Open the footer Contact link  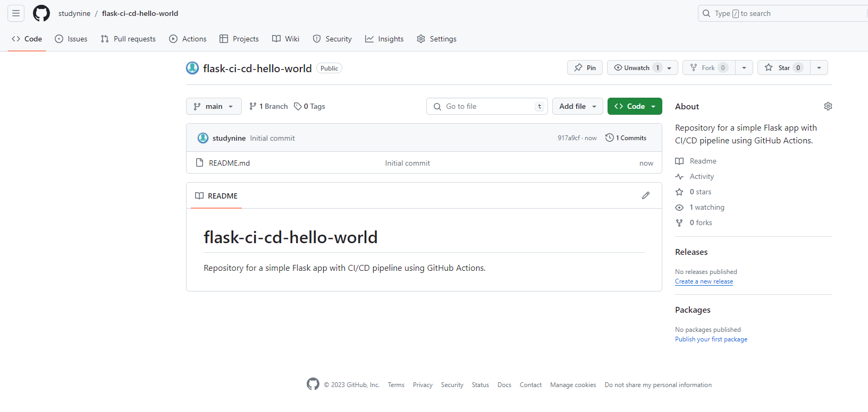530,385
